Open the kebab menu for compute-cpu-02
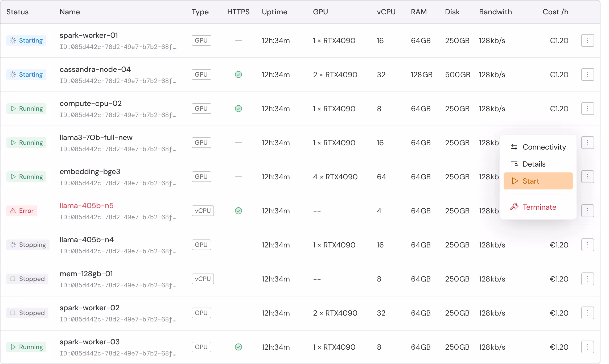 tap(587, 109)
